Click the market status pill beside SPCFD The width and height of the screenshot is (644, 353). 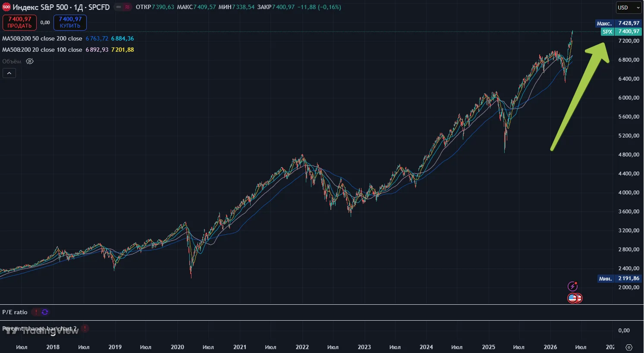(x=123, y=7)
